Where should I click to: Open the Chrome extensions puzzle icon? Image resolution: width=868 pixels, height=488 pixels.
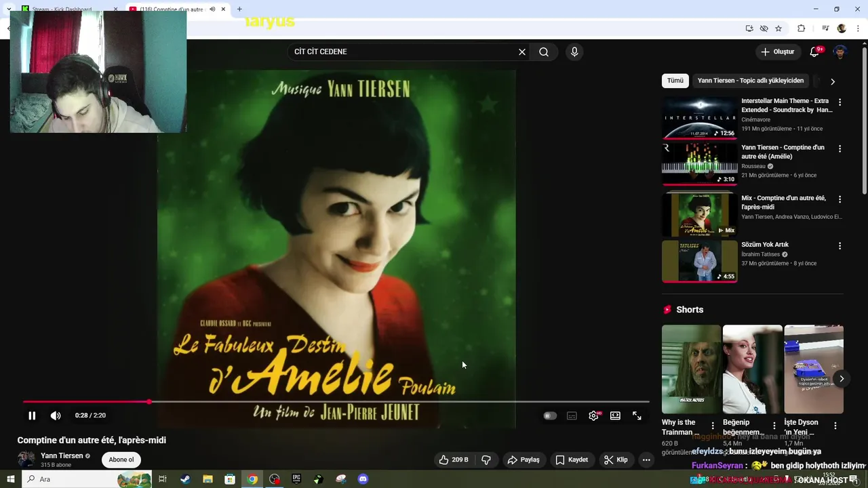coord(801,28)
